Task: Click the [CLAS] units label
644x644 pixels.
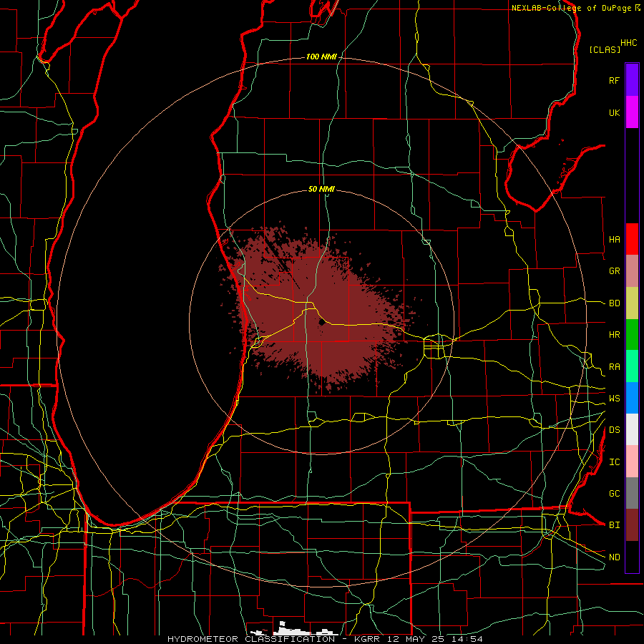Action: [605, 49]
